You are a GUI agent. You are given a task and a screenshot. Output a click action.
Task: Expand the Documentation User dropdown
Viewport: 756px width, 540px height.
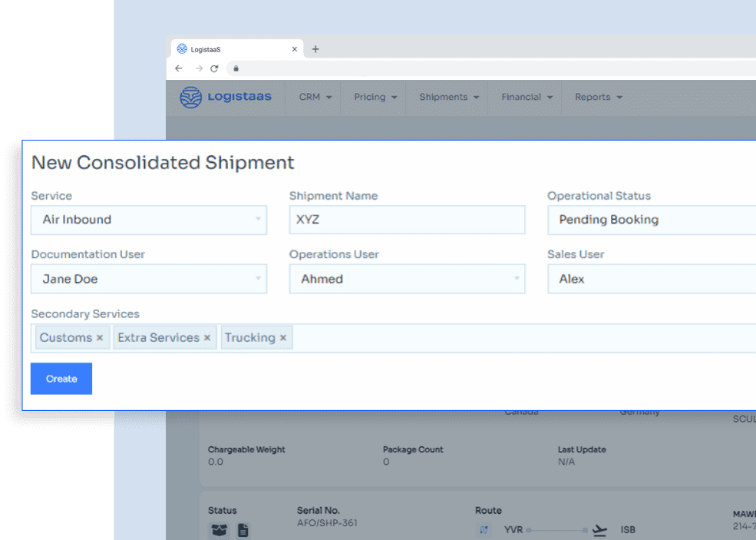(x=149, y=279)
